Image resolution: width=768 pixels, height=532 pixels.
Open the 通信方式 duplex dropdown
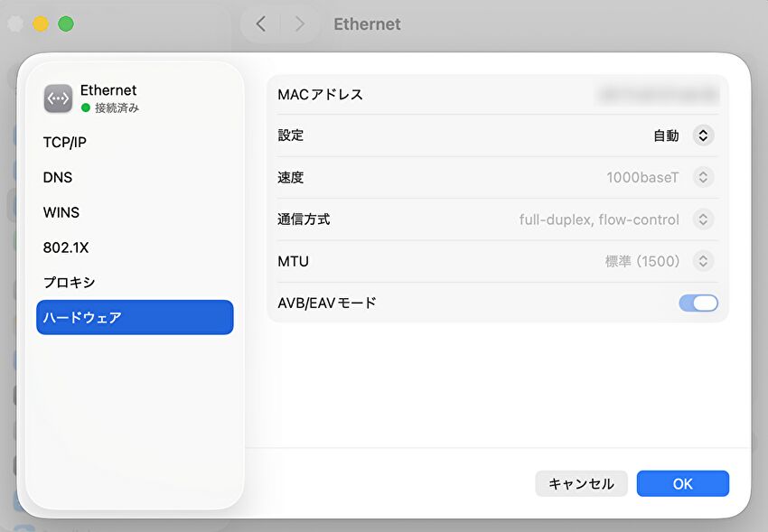tap(703, 219)
